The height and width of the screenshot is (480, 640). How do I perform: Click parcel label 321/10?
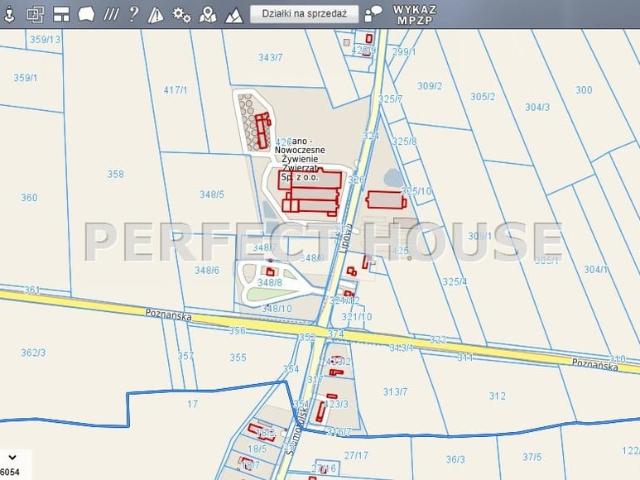(357, 317)
